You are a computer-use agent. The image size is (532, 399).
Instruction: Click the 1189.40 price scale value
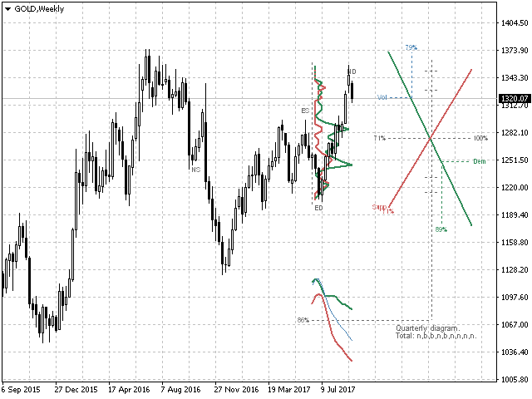515,215
